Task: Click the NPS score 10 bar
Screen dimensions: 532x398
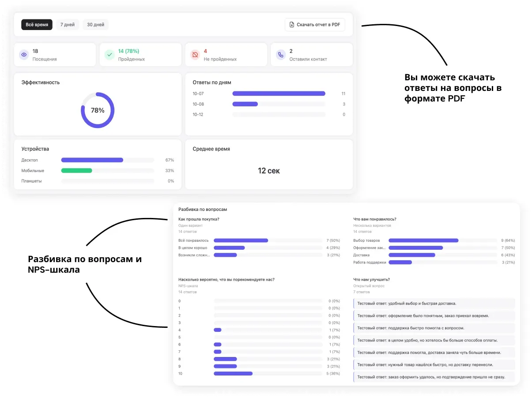Action: (233, 373)
